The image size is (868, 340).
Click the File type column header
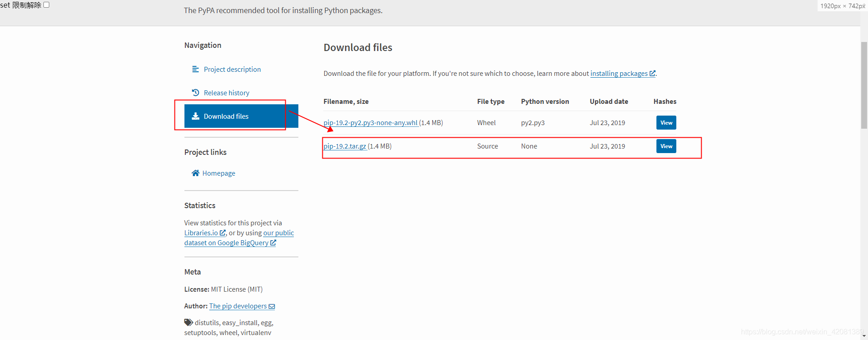click(x=491, y=101)
